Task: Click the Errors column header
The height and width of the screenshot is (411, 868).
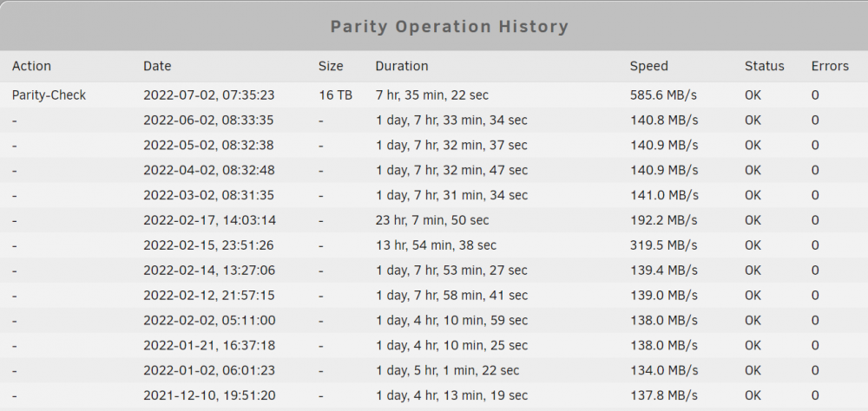Action: [x=830, y=67]
